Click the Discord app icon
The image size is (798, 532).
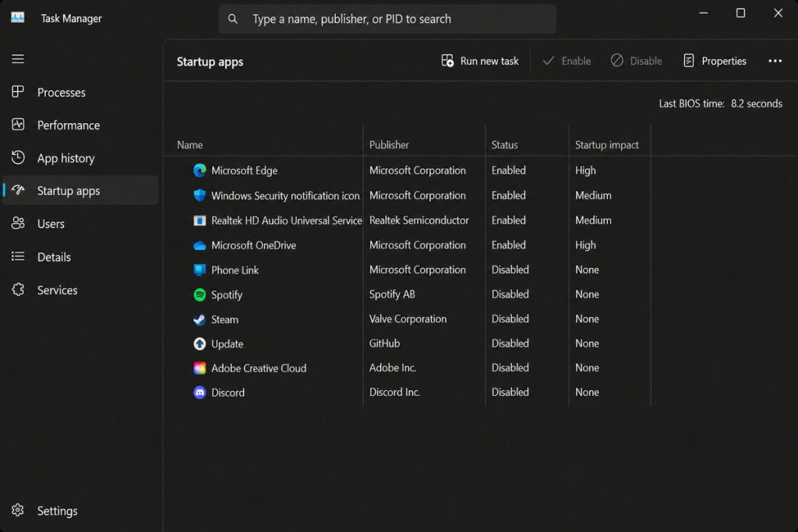(199, 393)
